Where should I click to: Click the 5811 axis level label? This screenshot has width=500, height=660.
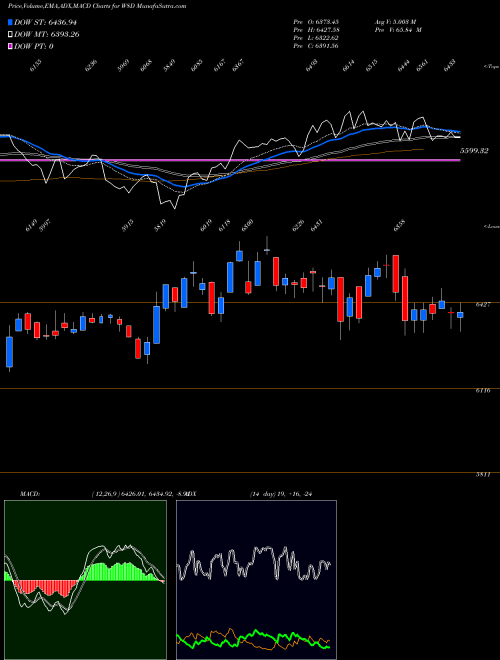[482, 474]
